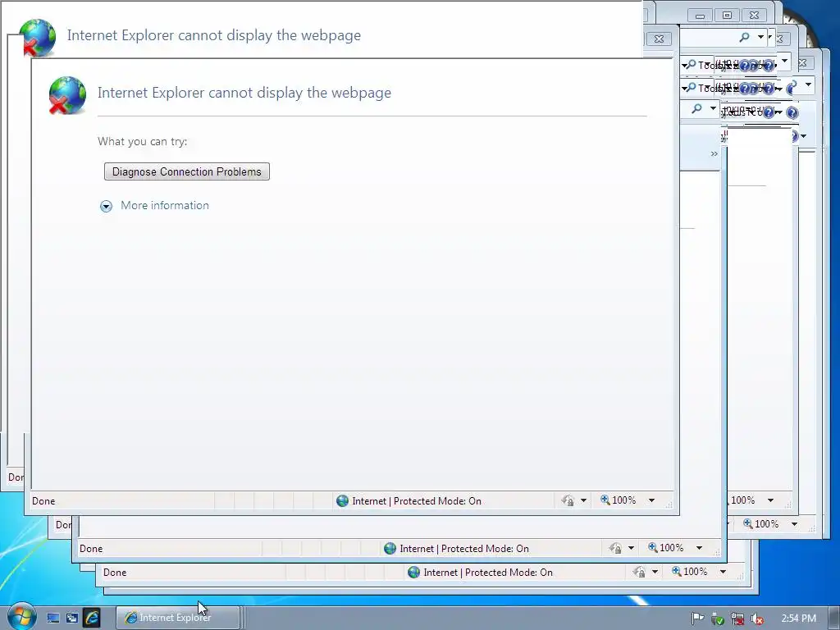Click 'Done' in the front window's status bar
Viewport: 840px width, 630px height.
pos(43,501)
